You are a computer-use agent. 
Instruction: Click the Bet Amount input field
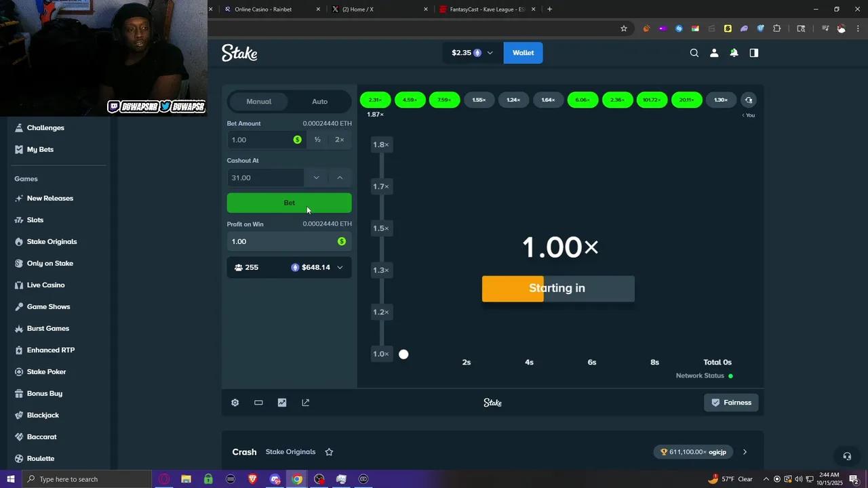[x=266, y=140]
